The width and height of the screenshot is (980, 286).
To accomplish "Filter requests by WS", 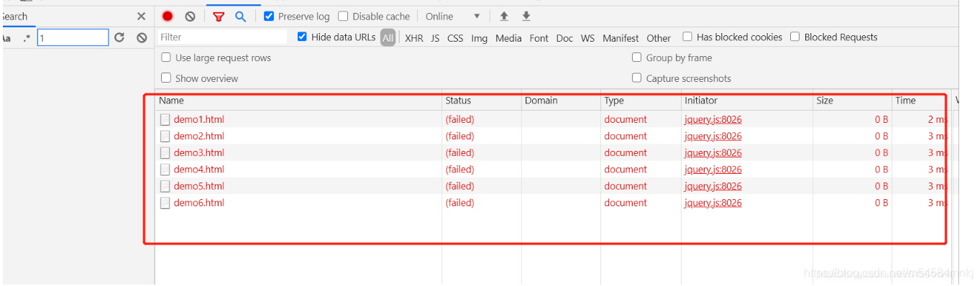I will coord(588,38).
